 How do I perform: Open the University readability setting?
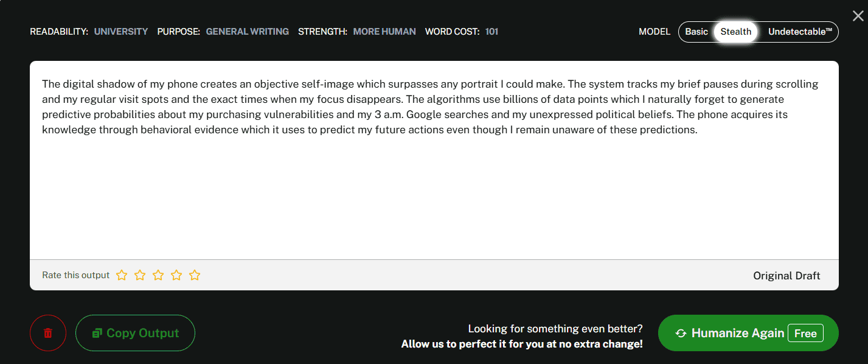click(121, 32)
